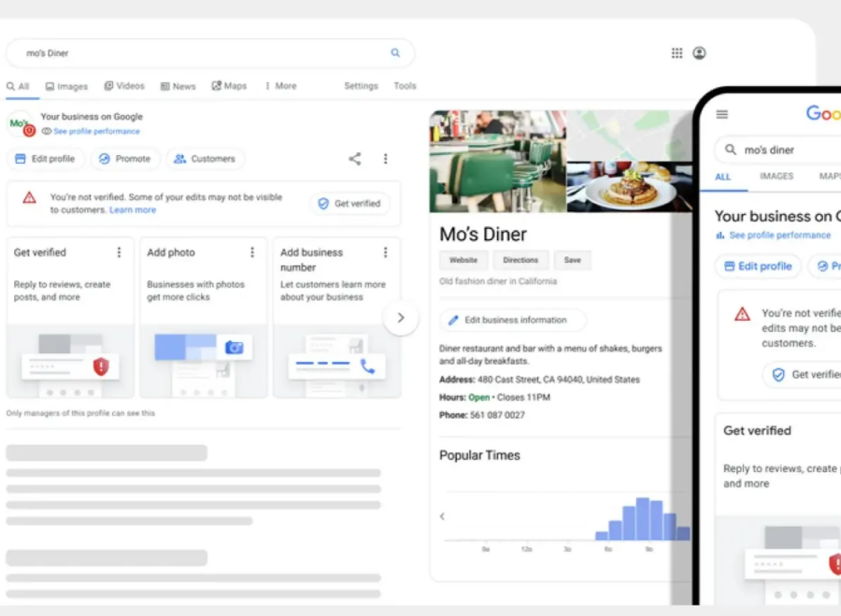
Task: Open the Learn more link
Action: [133, 209]
